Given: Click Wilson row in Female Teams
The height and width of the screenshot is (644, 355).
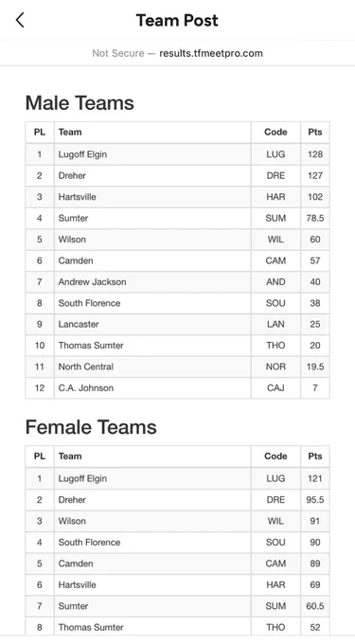Looking at the screenshot, I should pos(177,521).
